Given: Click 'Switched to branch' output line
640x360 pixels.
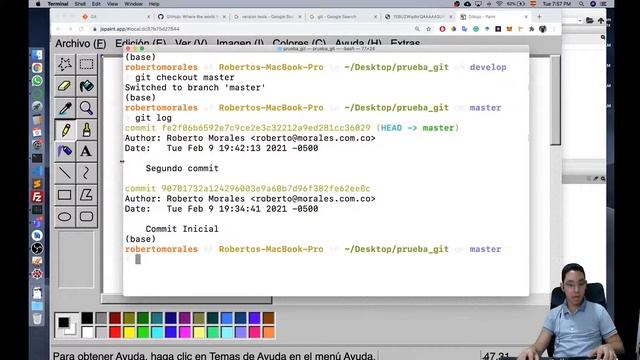Looking at the screenshot, I should point(195,88).
